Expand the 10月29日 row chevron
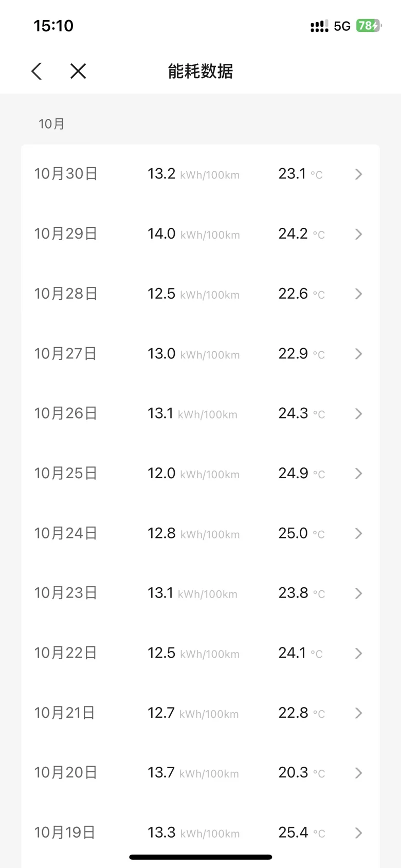The image size is (401, 868). [x=359, y=234]
